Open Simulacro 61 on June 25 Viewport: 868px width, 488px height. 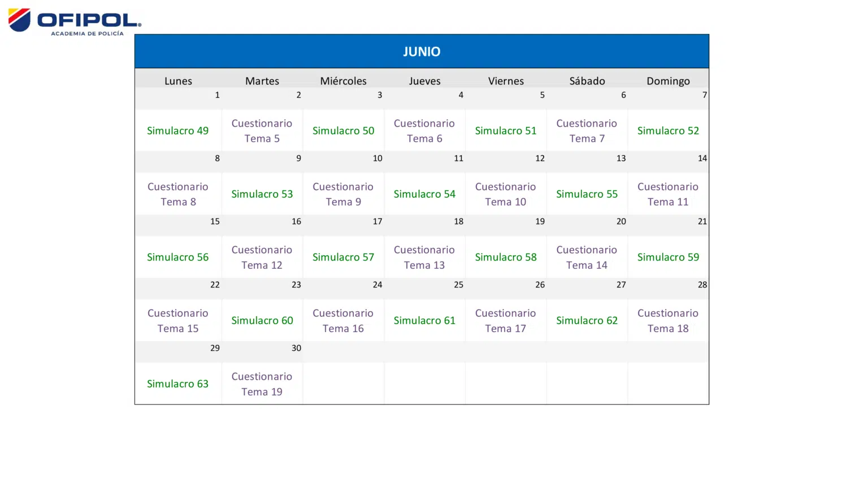(424, 320)
